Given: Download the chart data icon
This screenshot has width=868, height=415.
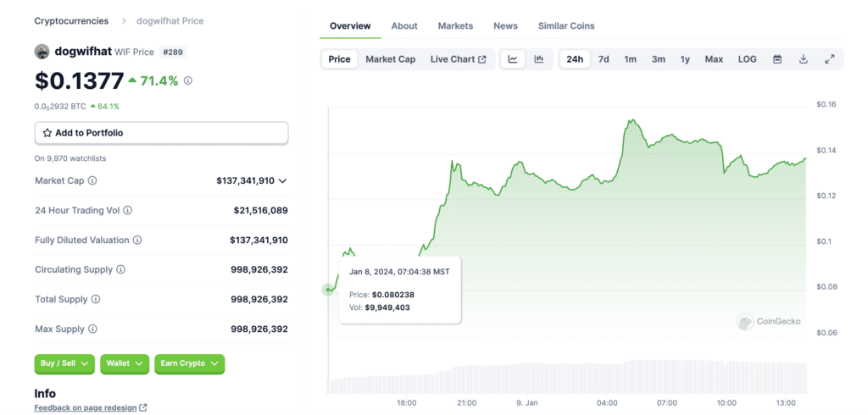Looking at the screenshot, I should click(804, 59).
